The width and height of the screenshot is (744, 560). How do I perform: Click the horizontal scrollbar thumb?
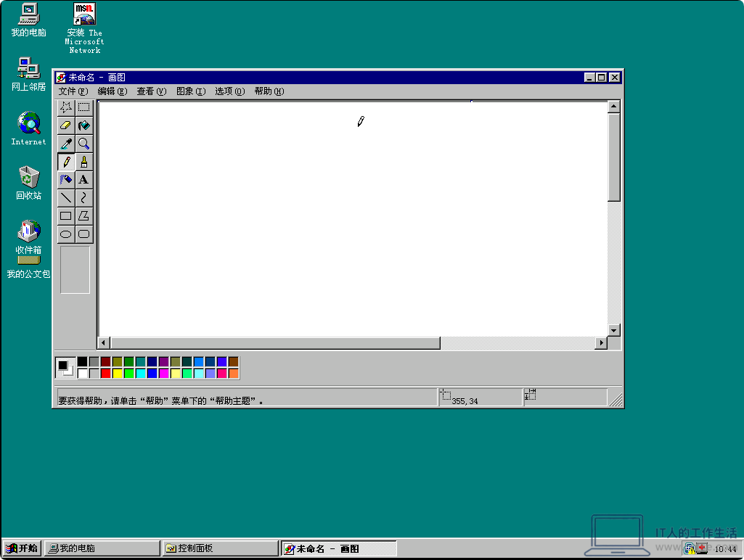(x=275, y=343)
